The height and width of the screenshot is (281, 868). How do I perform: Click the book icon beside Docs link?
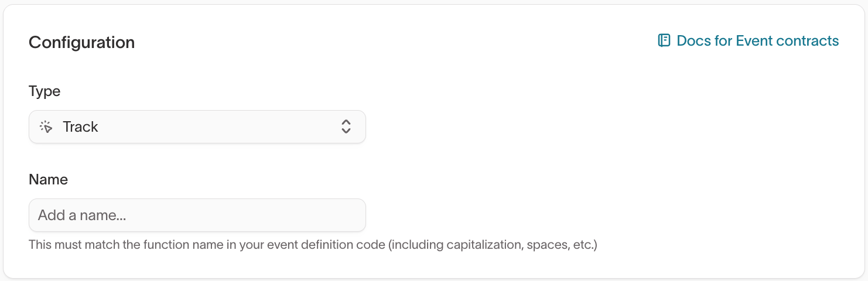664,41
